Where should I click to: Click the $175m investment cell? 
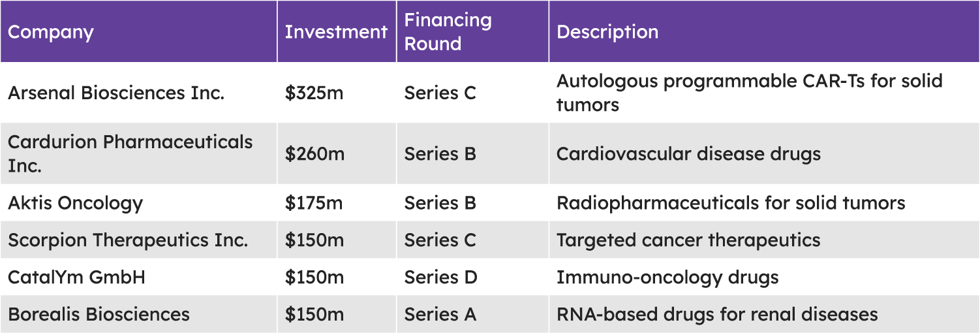(314, 203)
